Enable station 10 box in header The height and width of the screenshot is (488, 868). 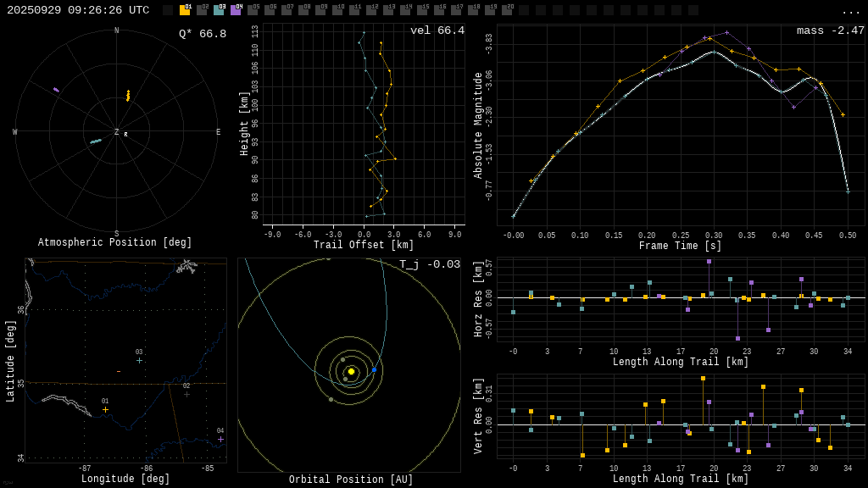pyautogui.click(x=337, y=10)
